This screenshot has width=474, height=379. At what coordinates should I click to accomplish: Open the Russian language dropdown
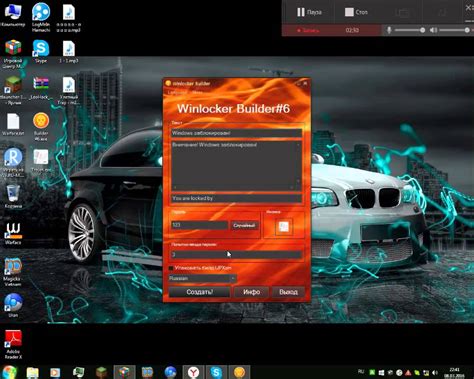[x=203, y=278]
